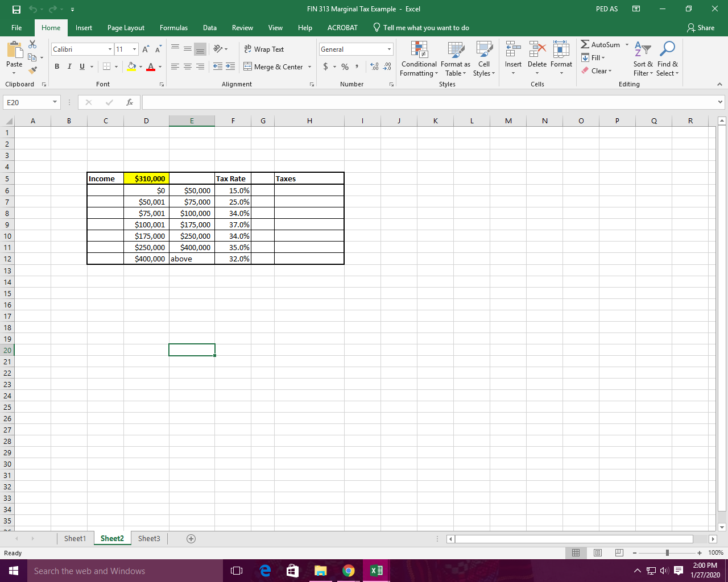728x582 pixels.
Task: Switch to Sheet3 worksheet
Action: 148,538
